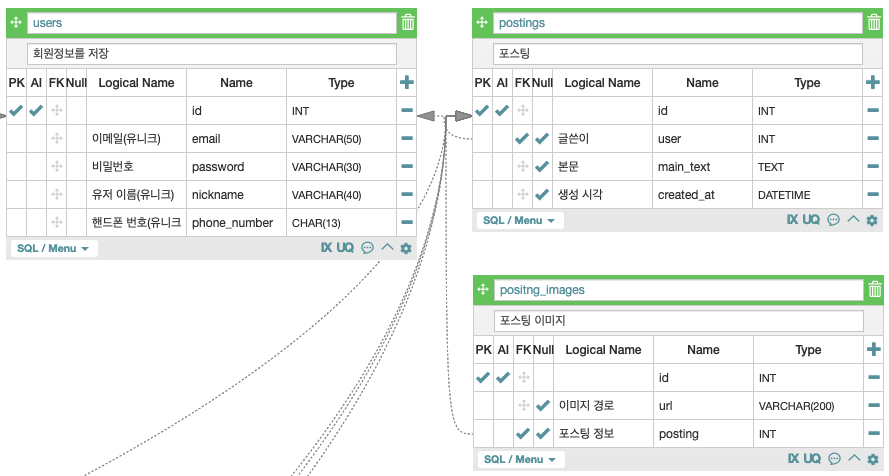Remove the posting column from positng_images

tap(874, 433)
